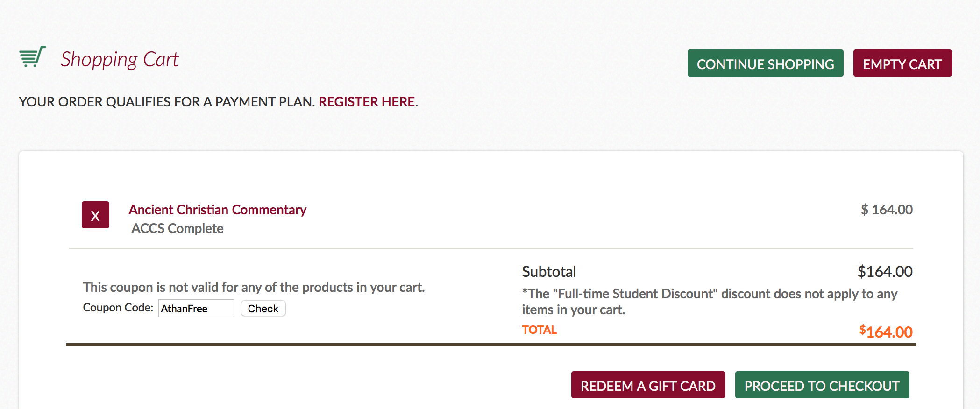Click the Subtotal label
The height and width of the screenshot is (409, 980).
tap(549, 271)
